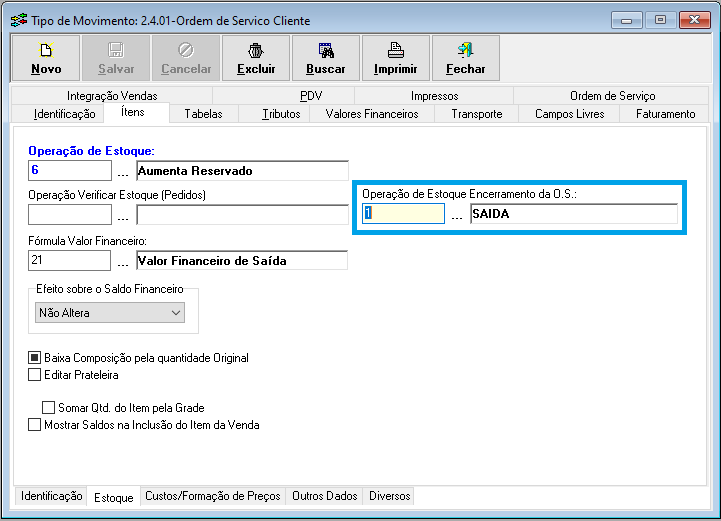Click the Operação Verificar Estoque code field
The height and width of the screenshot is (521, 721).
[x=69, y=215]
